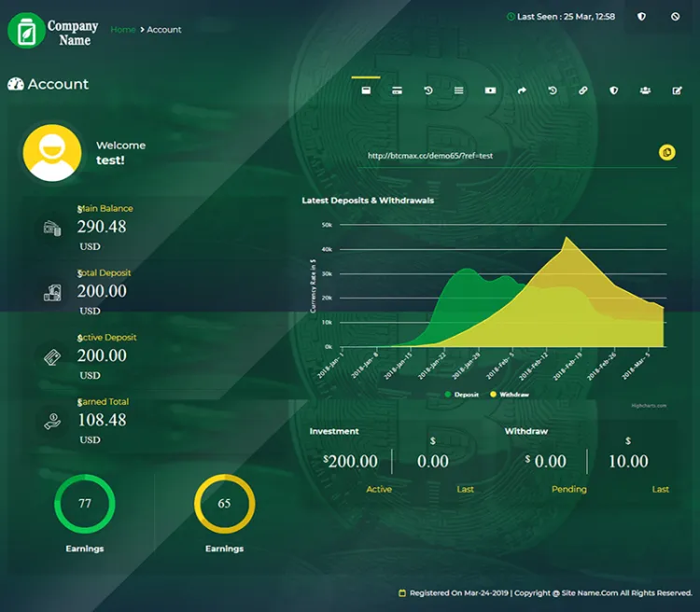Open the first history clock tab icon

(428, 90)
